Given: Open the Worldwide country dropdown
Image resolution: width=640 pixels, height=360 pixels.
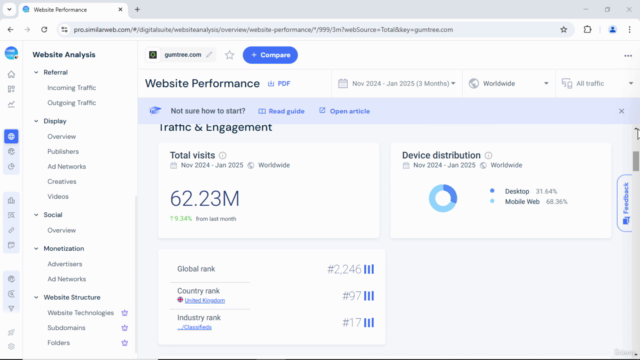Looking at the screenshot, I should click(x=509, y=83).
